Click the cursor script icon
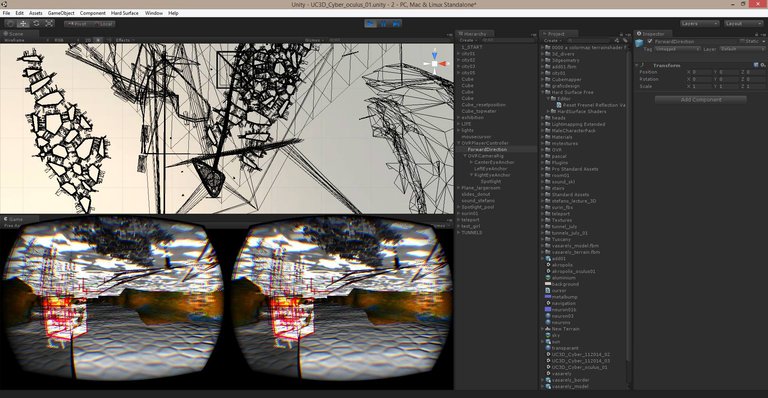The width and height of the screenshot is (768, 398). pyautogui.click(x=548, y=290)
